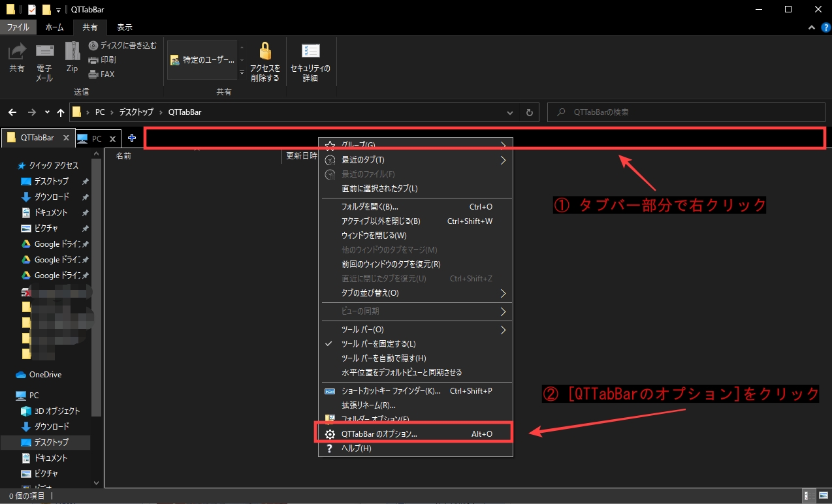Click the New folder icon in the title bar toolbar
The width and height of the screenshot is (832, 504).
(x=46, y=10)
